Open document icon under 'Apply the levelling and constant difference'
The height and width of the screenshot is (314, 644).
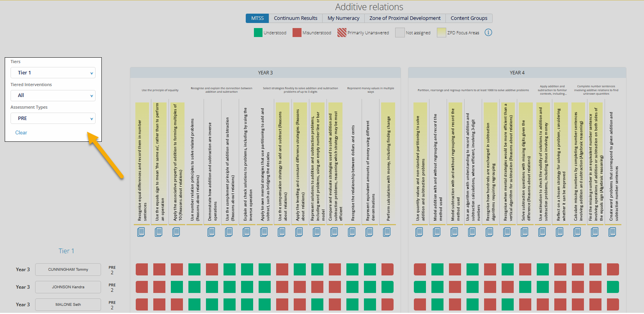[299, 232]
